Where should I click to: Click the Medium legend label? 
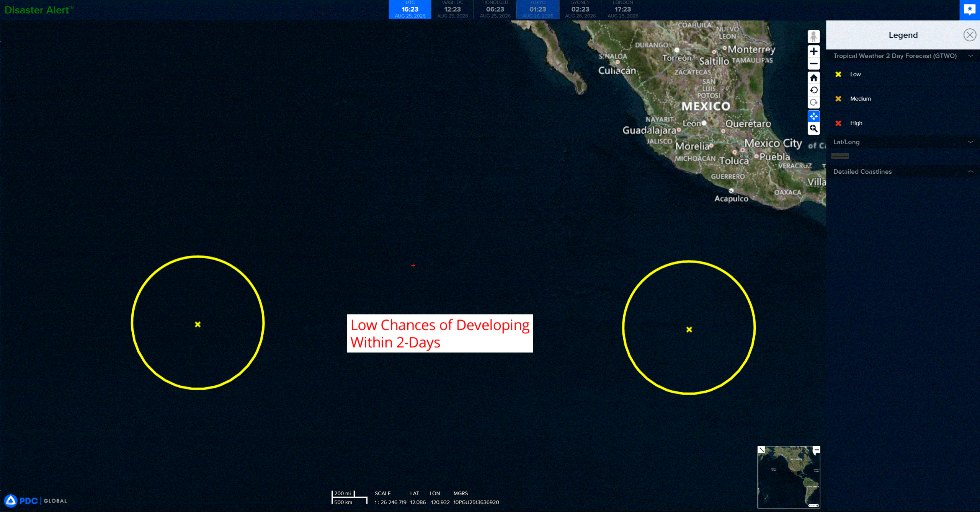click(x=861, y=99)
